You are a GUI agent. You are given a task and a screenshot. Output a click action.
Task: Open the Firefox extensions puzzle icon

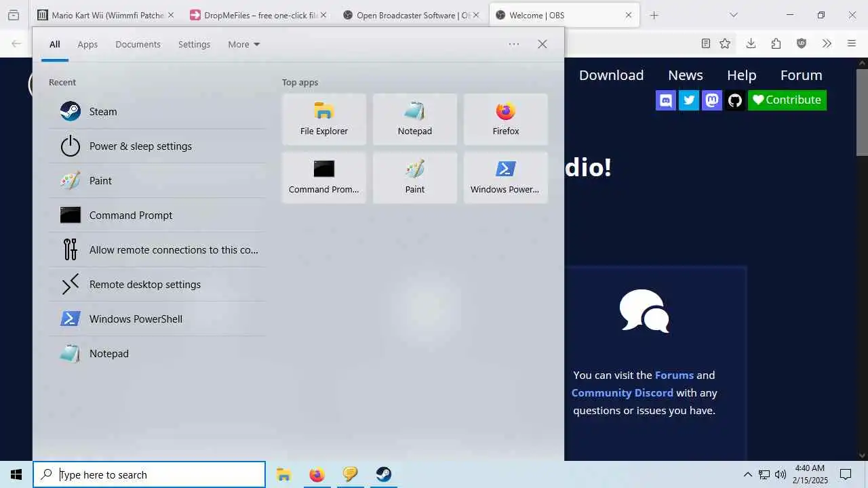point(776,43)
